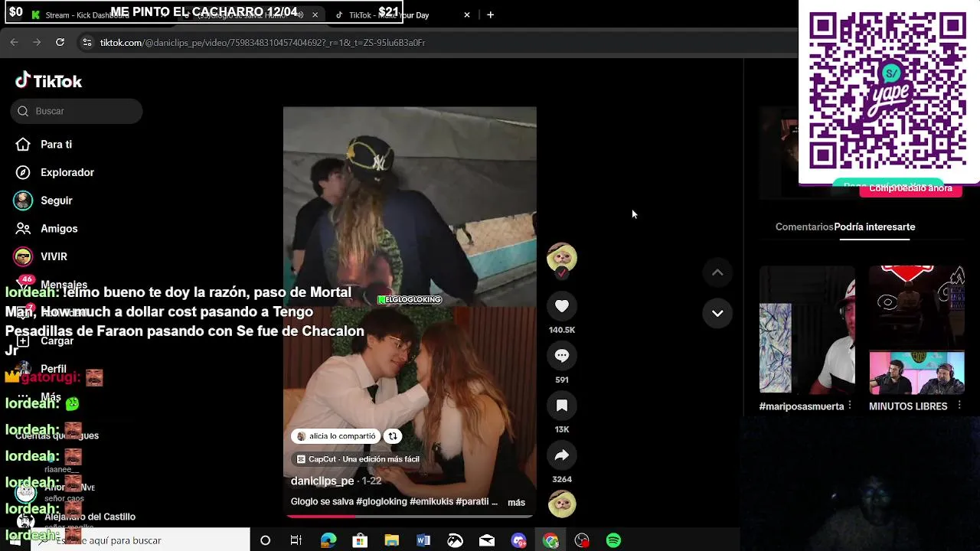Image resolution: width=980 pixels, height=551 pixels.
Task: Open the creator avatar above the like button
Action: pyautogui.click(x=561, y=258)
